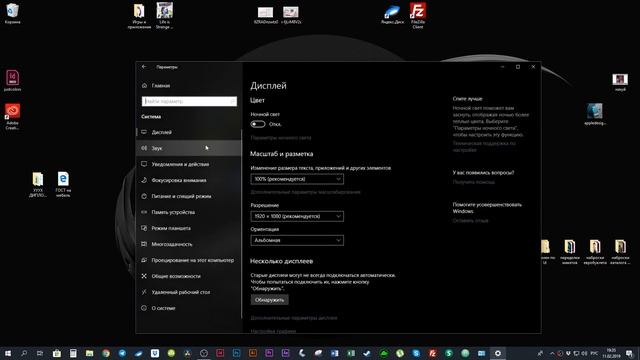Select the ГОСТ на мебель desktop file
The width and height of the screenshot is (640, 360).
63,184
